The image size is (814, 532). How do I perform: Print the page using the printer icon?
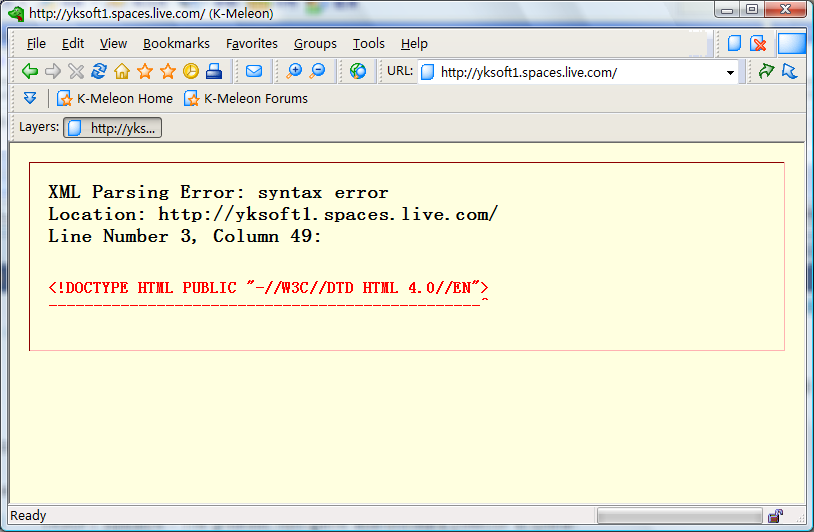coord(214,71)
